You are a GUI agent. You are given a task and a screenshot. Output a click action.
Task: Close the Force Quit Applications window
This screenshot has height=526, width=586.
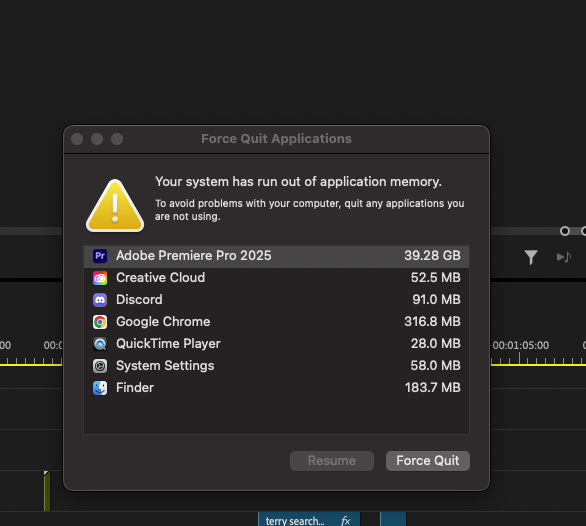pyautogui.click(x=77, y=139)
